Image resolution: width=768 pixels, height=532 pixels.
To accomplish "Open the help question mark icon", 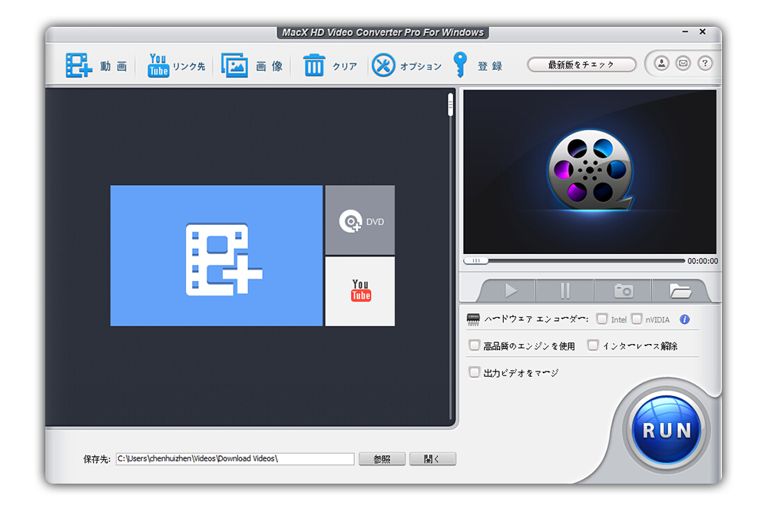I will [x=705, y=64].
